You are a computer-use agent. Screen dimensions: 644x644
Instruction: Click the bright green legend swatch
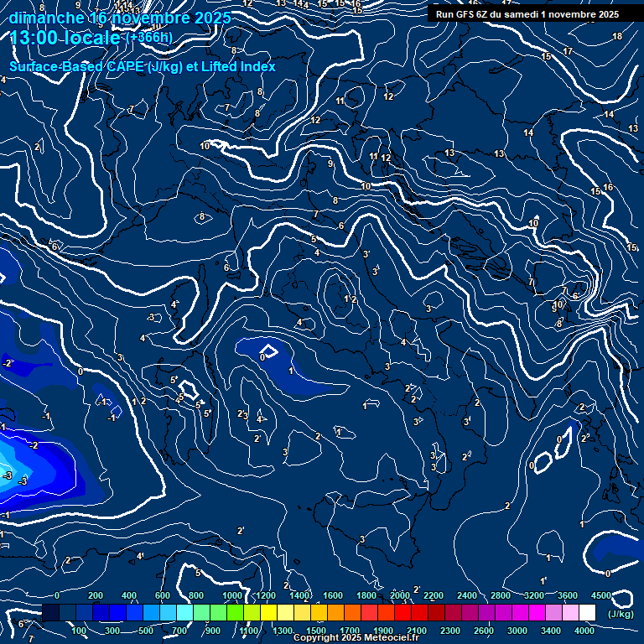(x=235, y=612)
